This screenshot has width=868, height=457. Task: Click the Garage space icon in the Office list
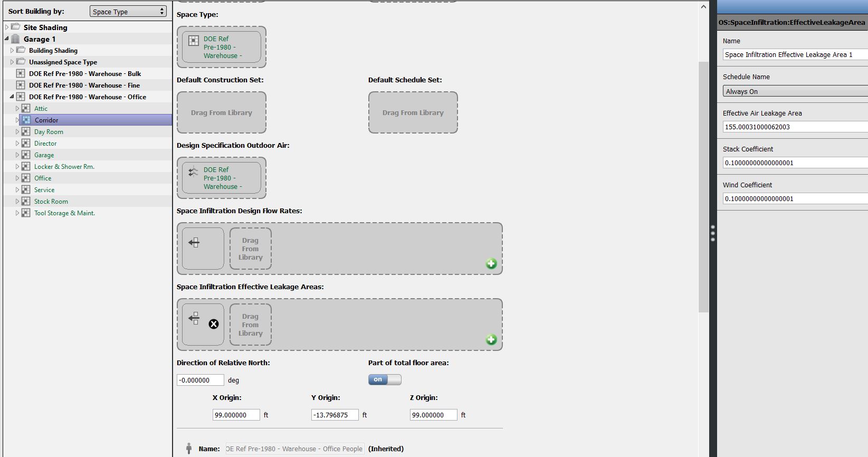click(x=26, y=155)
